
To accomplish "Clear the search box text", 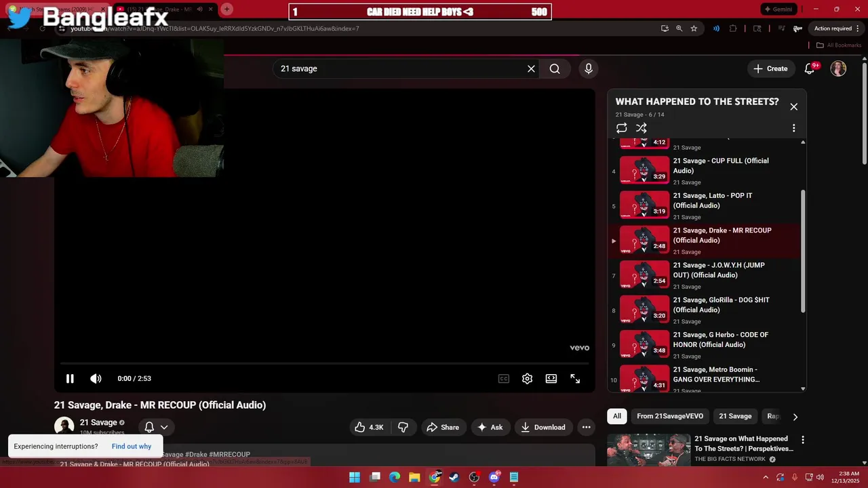I will coord(531,68).
